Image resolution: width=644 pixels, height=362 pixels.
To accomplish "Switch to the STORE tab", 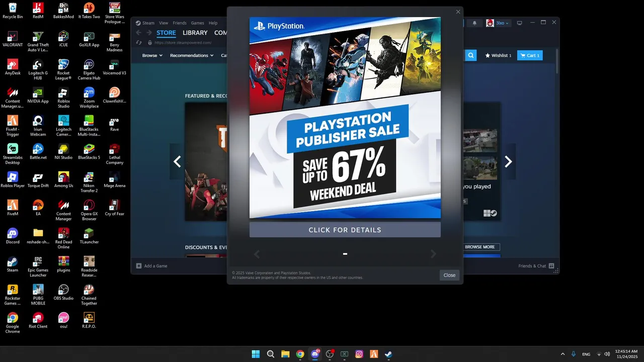I will tap(166, 33).
